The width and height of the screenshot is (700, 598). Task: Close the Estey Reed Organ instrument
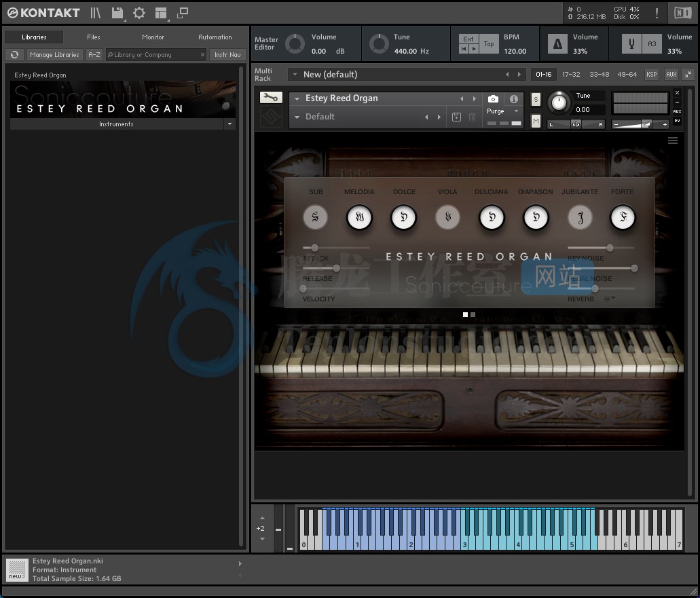677,93
